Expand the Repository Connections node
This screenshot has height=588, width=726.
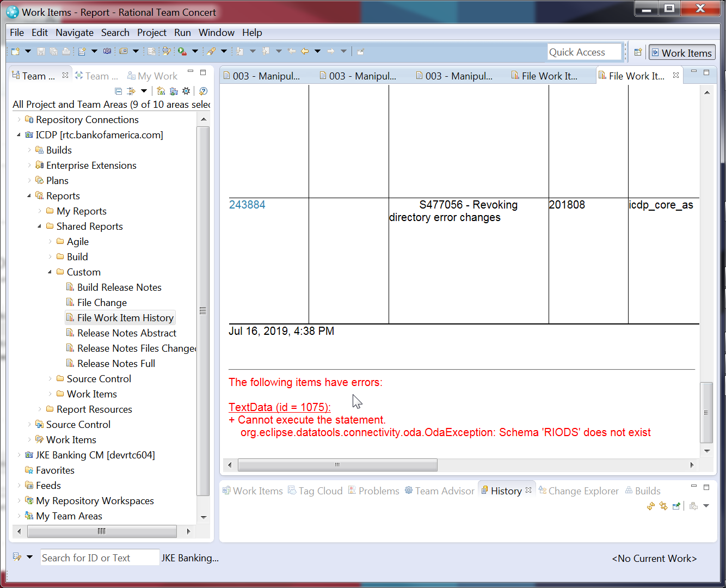19,119
